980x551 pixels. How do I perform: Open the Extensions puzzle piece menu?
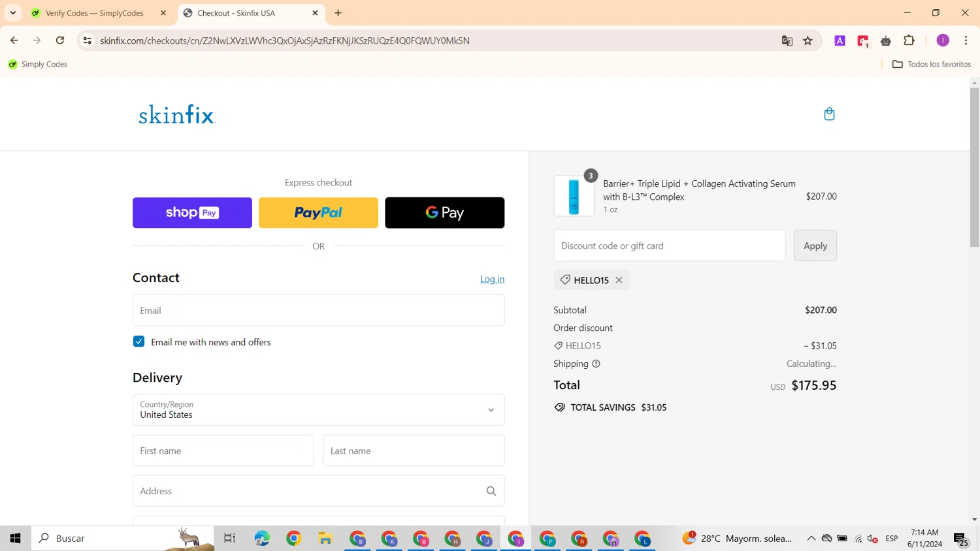909,40
